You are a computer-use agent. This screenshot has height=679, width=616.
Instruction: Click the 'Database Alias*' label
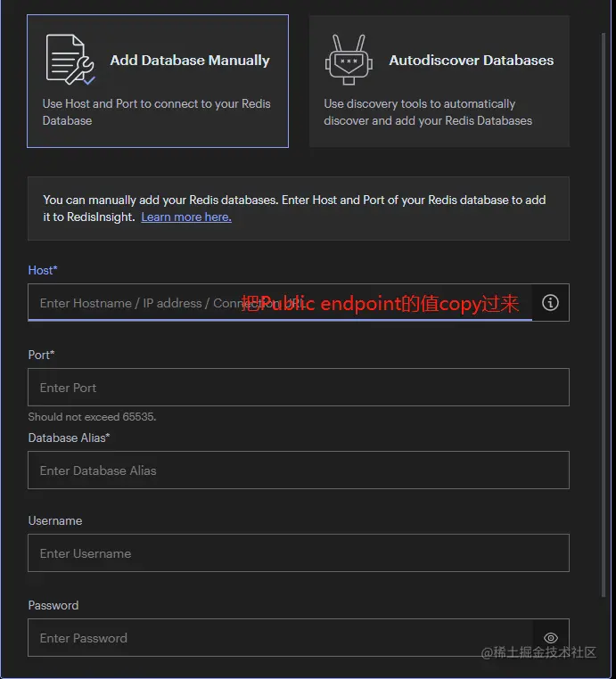(69, 438)
